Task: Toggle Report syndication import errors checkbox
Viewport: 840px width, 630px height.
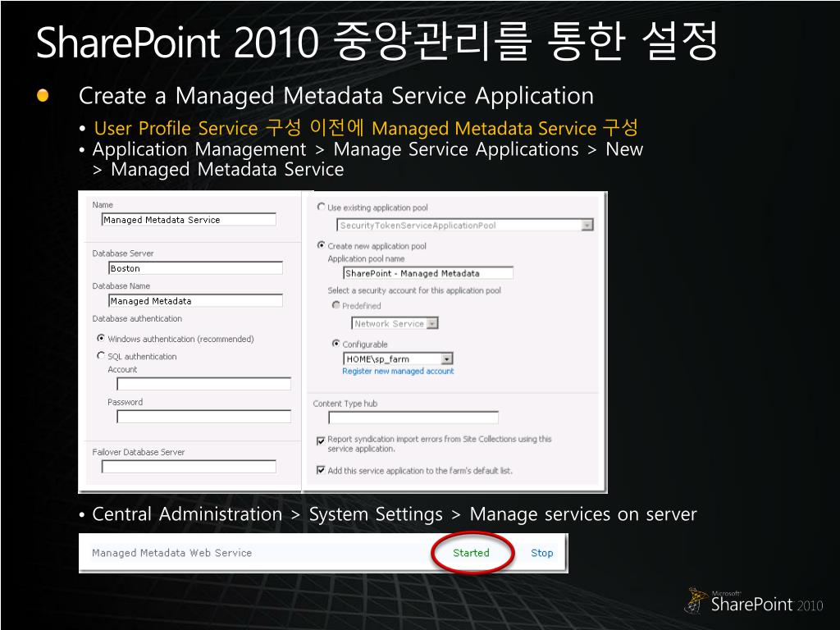Action: click(321, 441)
